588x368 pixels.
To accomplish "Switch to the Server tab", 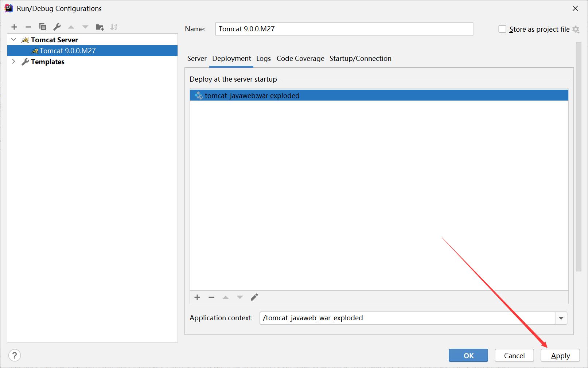I will coord(197,59).
